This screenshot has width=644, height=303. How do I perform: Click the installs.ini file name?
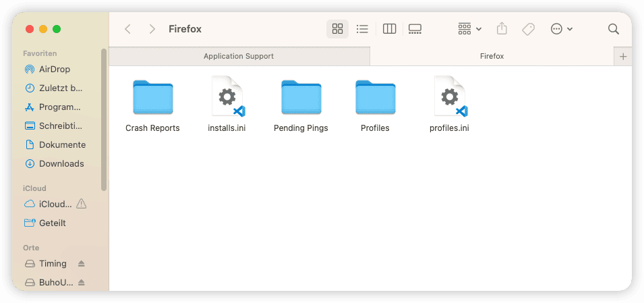(227, 128)
